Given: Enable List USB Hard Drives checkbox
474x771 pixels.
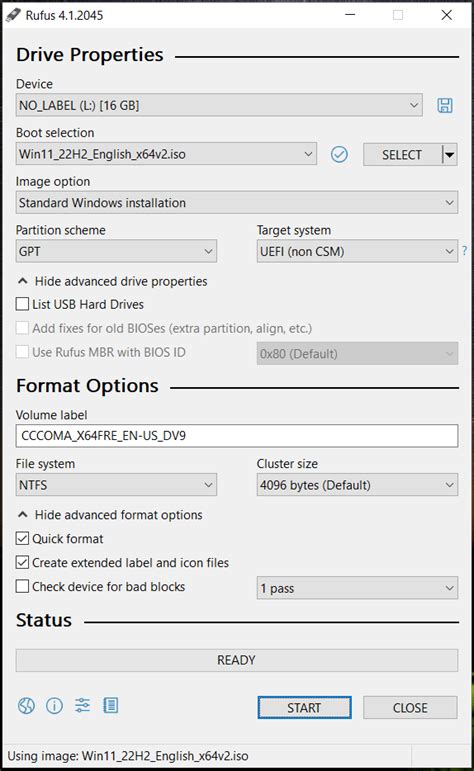Looking at the screenshot, I should (x=22, y=304).
